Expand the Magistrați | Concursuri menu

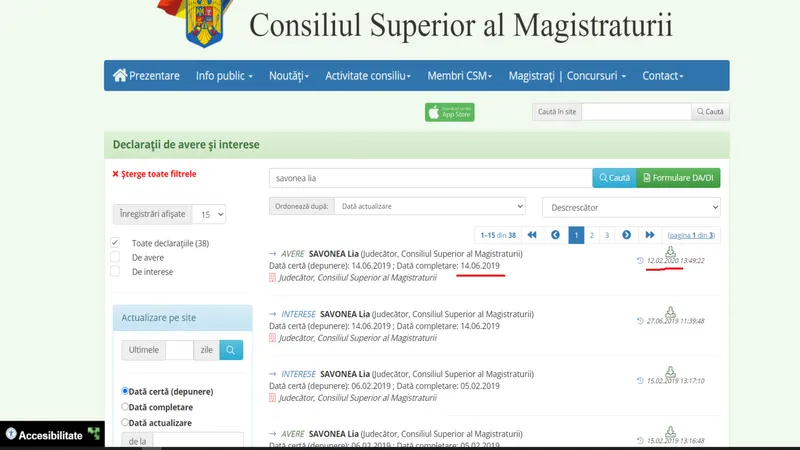click(567, 76)
